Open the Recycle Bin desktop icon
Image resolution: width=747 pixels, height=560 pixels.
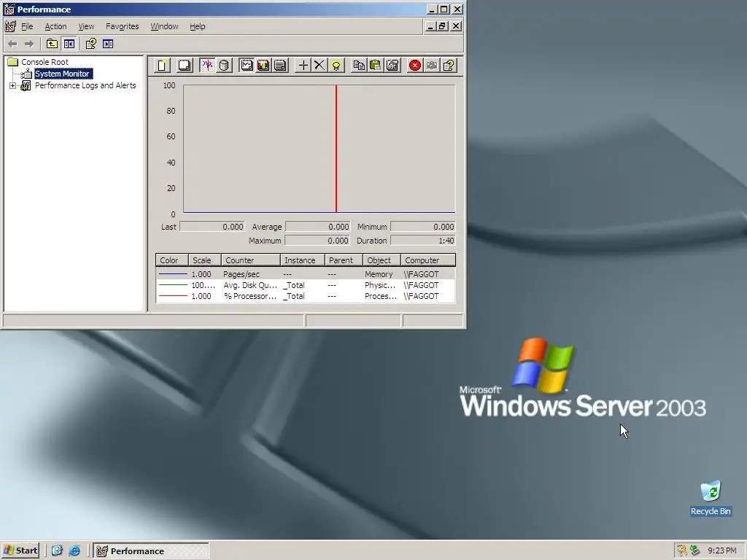711,497
